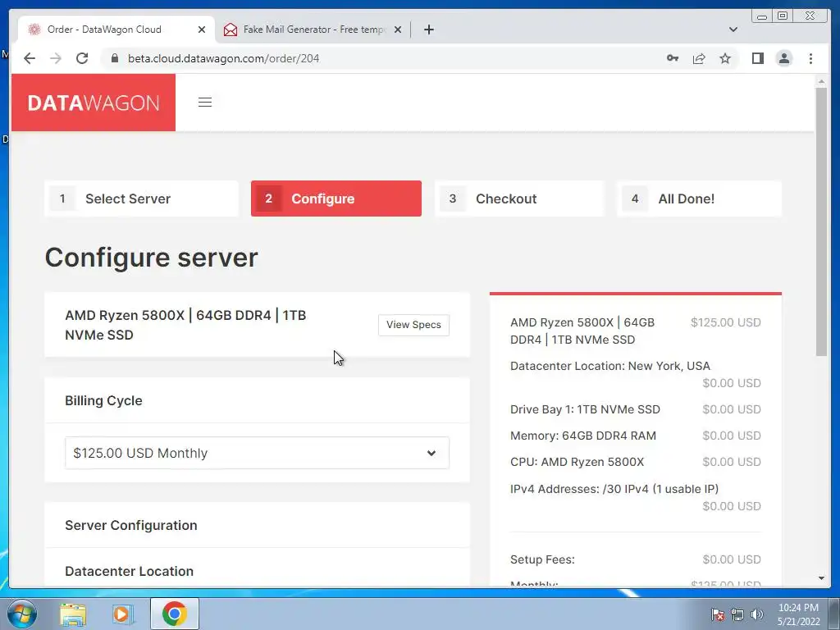Click step 4 All Done!
The width and height of the screenshot is (840, 630).
699,199
